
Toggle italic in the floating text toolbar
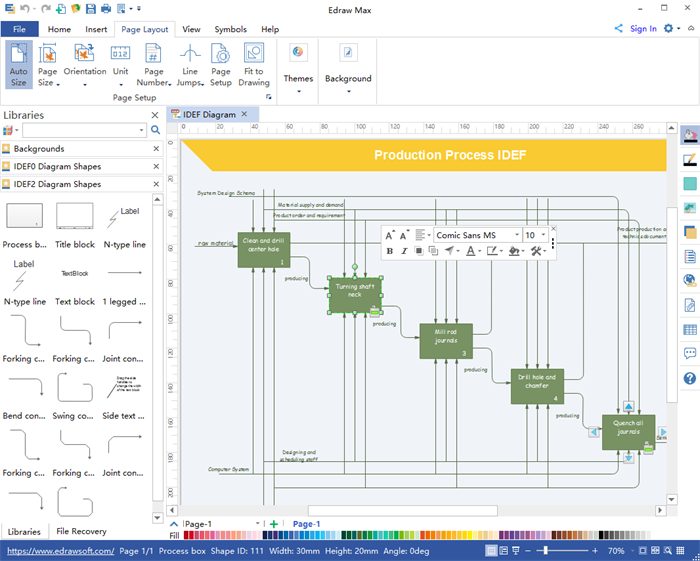pos(404,251)
